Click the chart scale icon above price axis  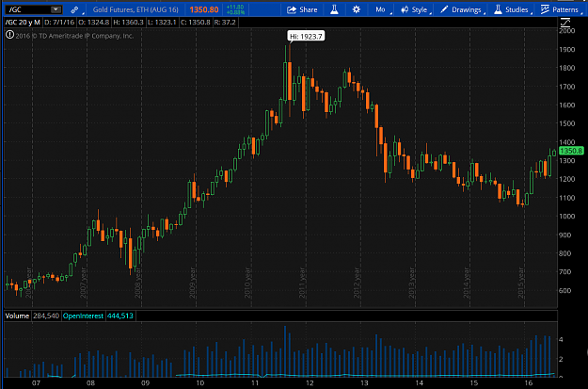pyautogui.click(x=565, y=23)
